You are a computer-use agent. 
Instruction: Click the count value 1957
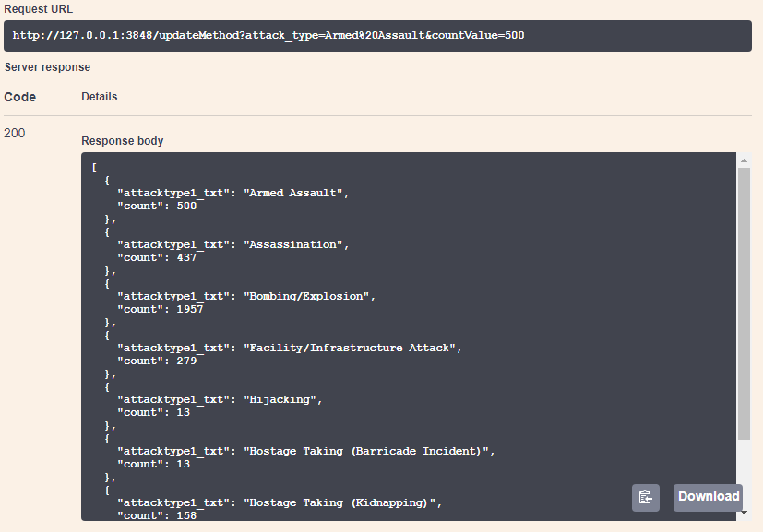point(190,309)
